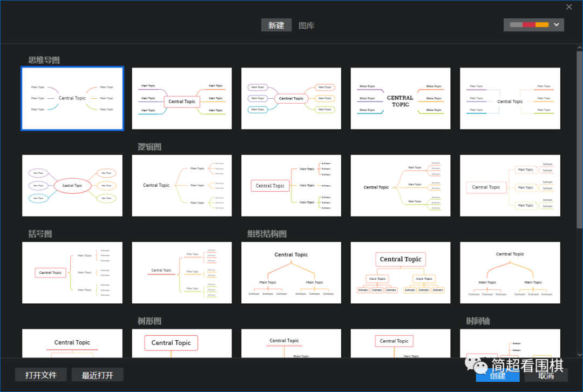Pick org chart with all topics in boxes
The image size is (583, 392).
[x=401, y=273]
